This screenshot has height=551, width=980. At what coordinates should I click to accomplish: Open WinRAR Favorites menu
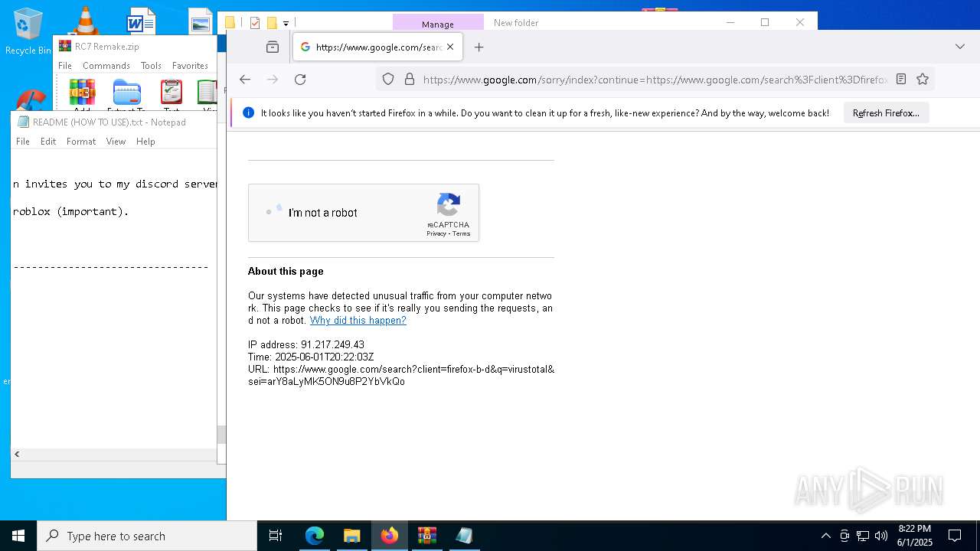[x=190, y=65]
